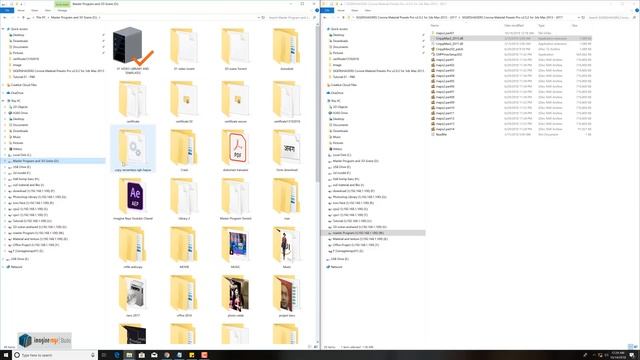The height and width of the screenshot is (360, 640).
Task: Select the highlighted Master Program drive, left tree
Action: (53, 161)
